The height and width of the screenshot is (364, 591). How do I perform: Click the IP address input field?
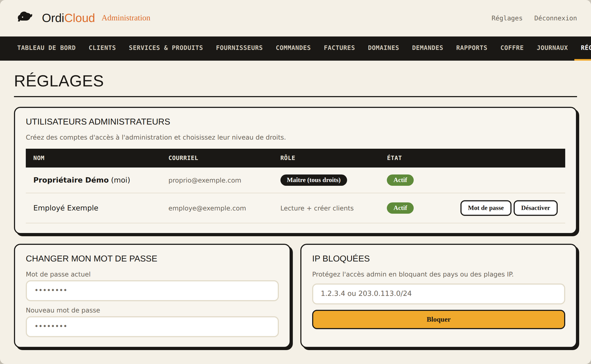[x=438, y=294]
